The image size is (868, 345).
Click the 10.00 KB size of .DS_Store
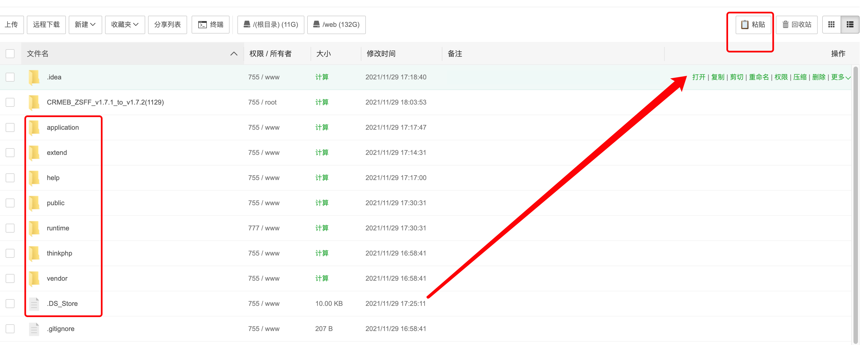point(329,304)
